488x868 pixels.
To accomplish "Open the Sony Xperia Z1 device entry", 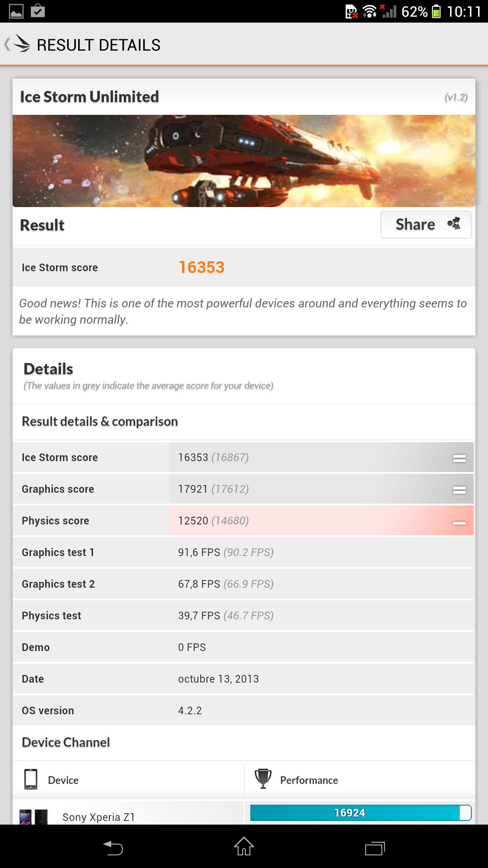I will [99, 816].
